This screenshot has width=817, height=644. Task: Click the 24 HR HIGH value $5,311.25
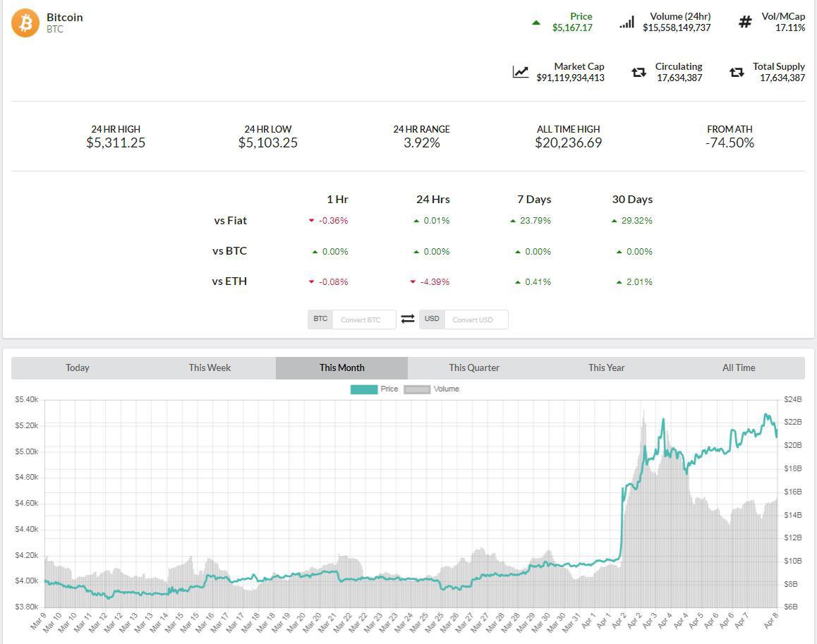click(x=116, y=142)
